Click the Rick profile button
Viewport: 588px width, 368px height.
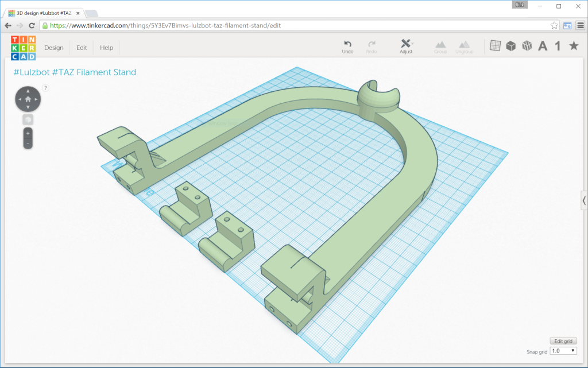tap(520, 5)
